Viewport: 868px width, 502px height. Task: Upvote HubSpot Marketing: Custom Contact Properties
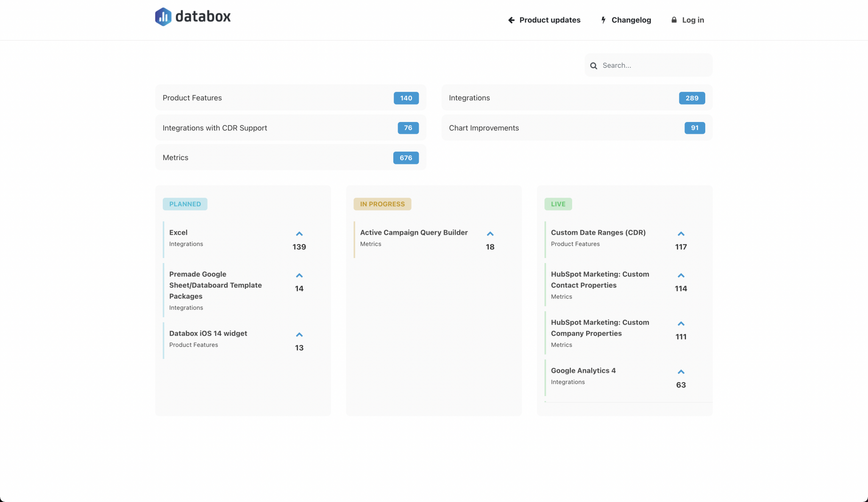pos(681,275)
